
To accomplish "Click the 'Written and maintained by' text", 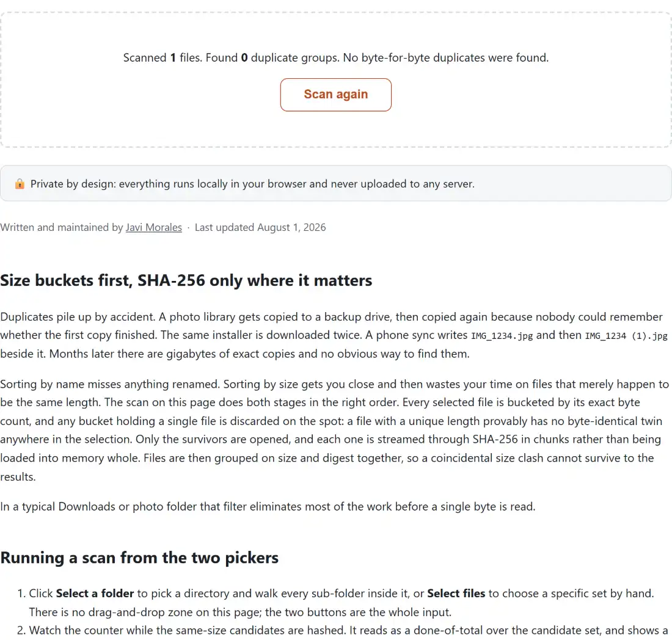I will pos(62,227).
